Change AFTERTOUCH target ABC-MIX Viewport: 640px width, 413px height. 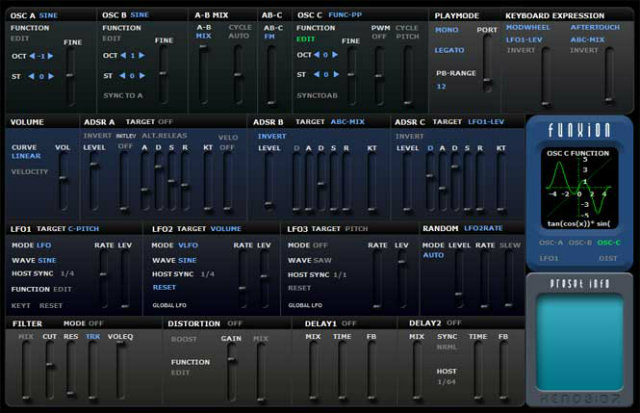[587, 40]
